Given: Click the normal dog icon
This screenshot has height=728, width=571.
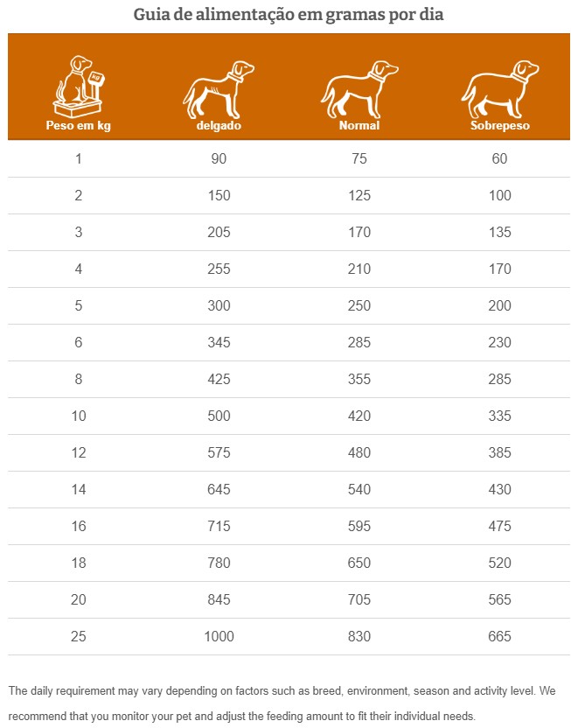Looking at the screenshot, I should (359, 89).
